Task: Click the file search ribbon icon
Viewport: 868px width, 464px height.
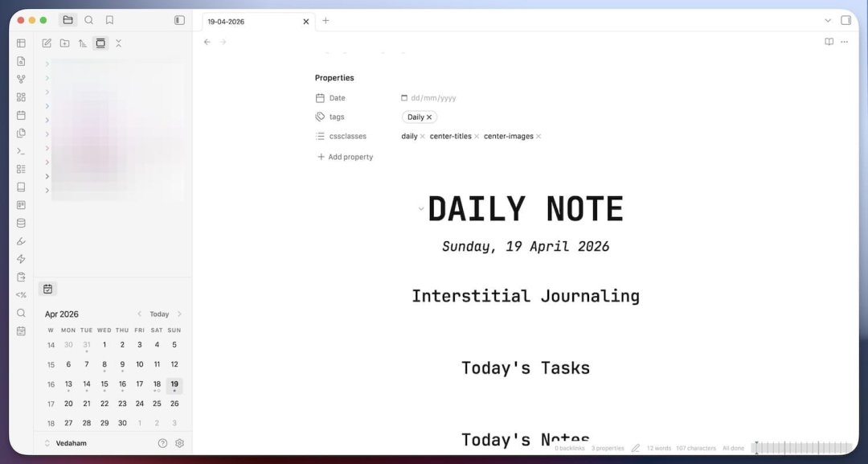Action: [x=21, y=61]
